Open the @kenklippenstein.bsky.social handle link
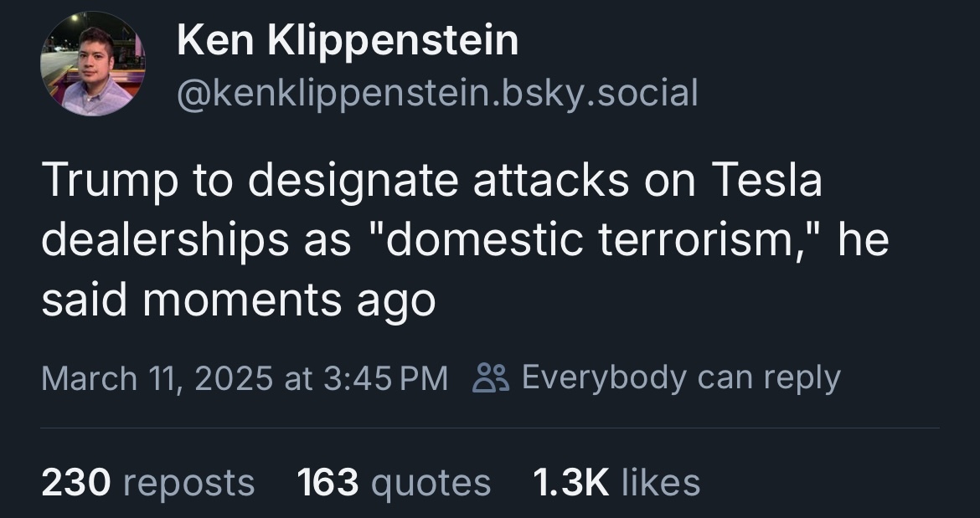 click(x=436, y=92)
